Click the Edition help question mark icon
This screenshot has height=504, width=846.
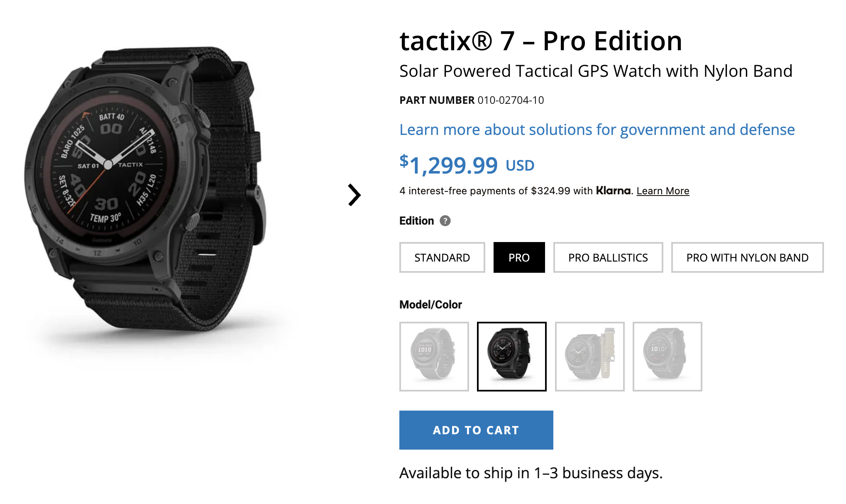445,221
